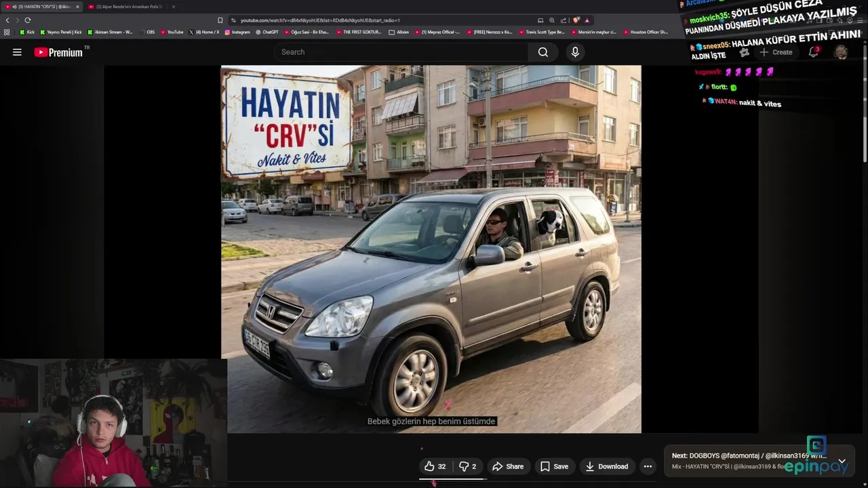Image resolution: width=868 pixels, height=488 pixels.
Task: Open the three-dot more actions menu
Action: (x=648, y=466)
